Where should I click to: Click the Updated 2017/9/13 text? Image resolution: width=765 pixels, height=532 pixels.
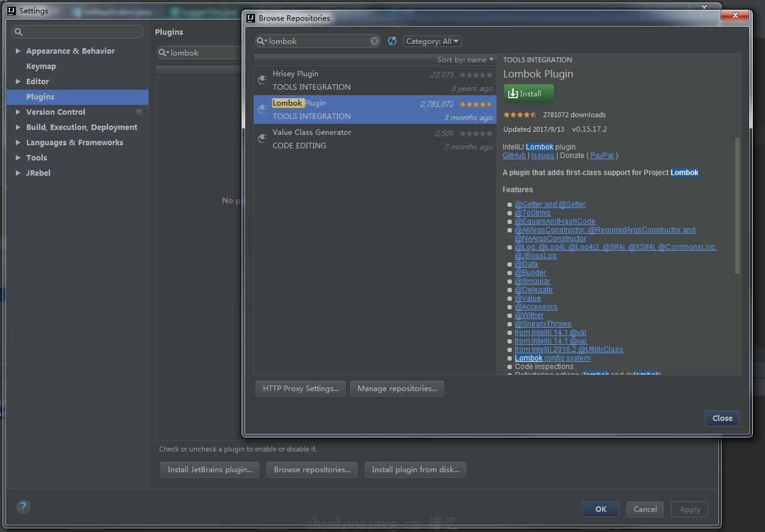click(x=535, y=129)
